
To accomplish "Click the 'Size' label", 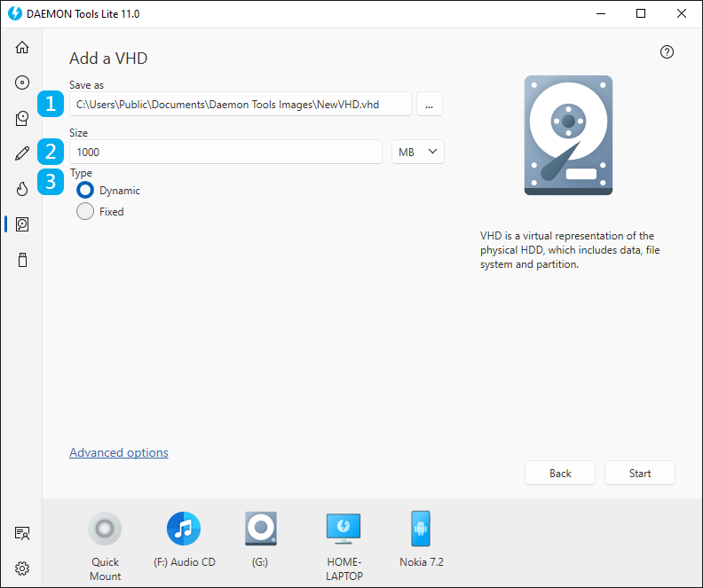I will coord(78,132).
